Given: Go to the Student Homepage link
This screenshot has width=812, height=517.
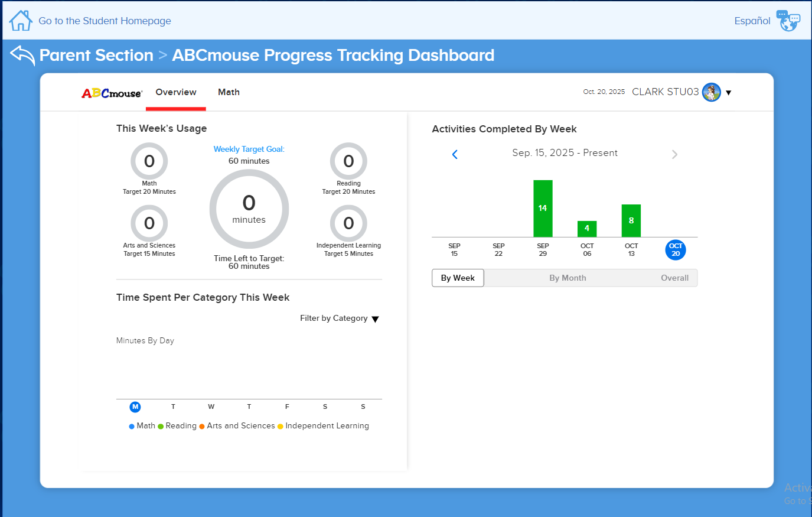Looking at the screenshot, I should 105,21.
